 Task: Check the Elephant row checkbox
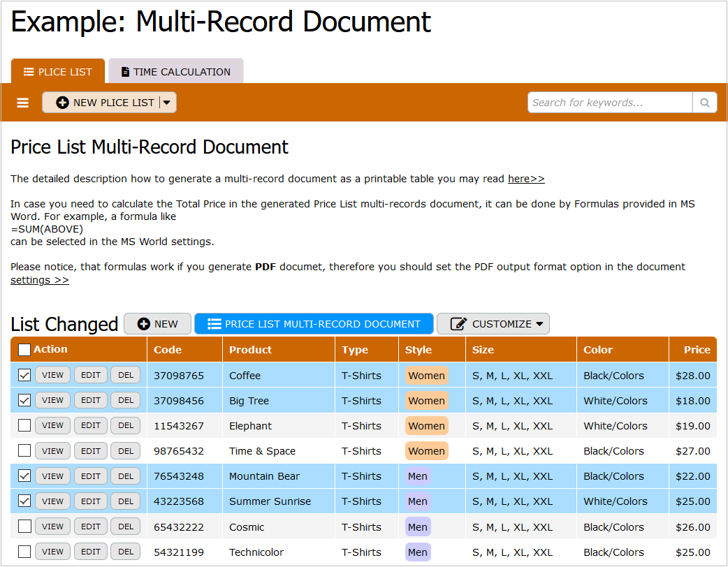pos(24,425)
